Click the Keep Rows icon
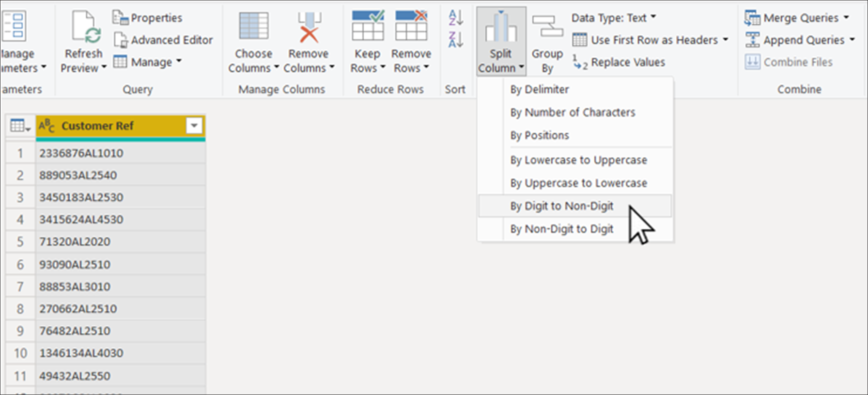 pyautogui.click(x=368, y=27)
